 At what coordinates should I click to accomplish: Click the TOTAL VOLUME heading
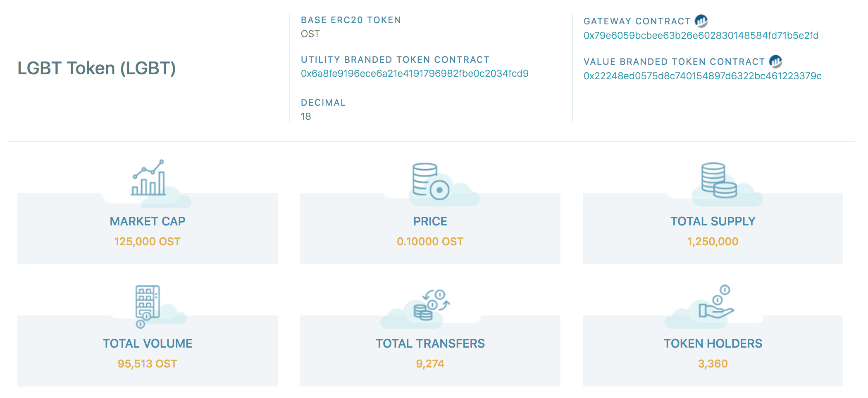148,344
